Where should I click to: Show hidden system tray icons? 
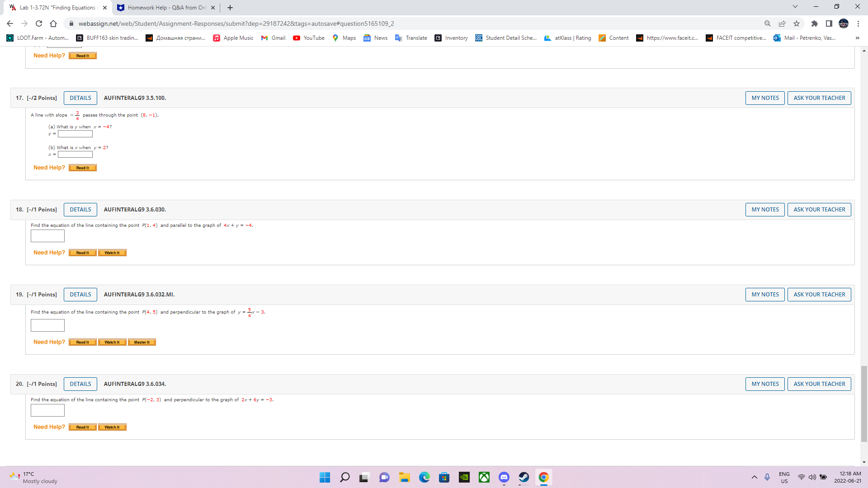click(x=754, y=477)
